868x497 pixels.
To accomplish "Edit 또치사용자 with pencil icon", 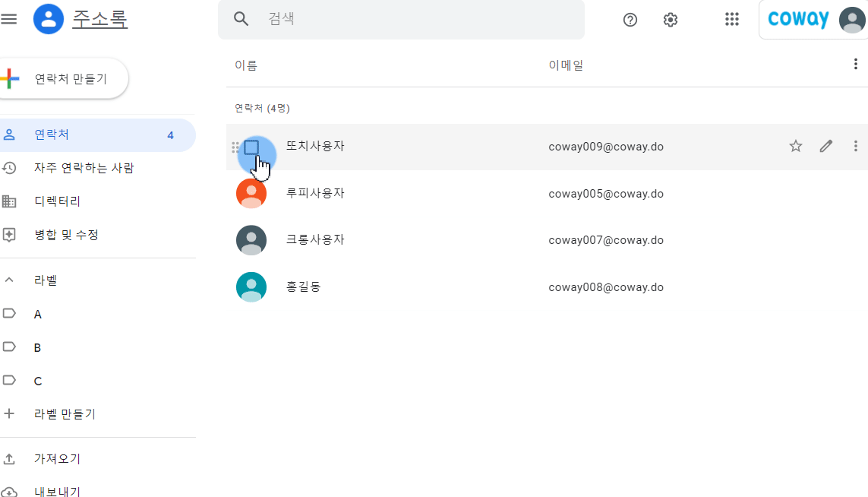I will pyautogui.click(x=826, y=146).
